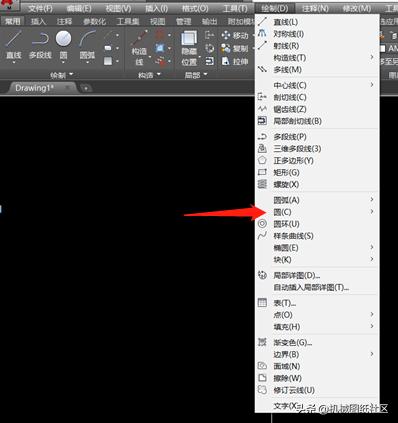Open 自动插入局部详图(T)... entry
398x423 pixels.
pos(317,287)
